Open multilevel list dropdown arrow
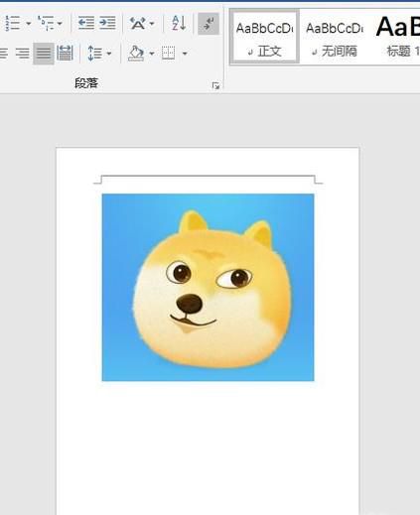 [x=60, y=24]
